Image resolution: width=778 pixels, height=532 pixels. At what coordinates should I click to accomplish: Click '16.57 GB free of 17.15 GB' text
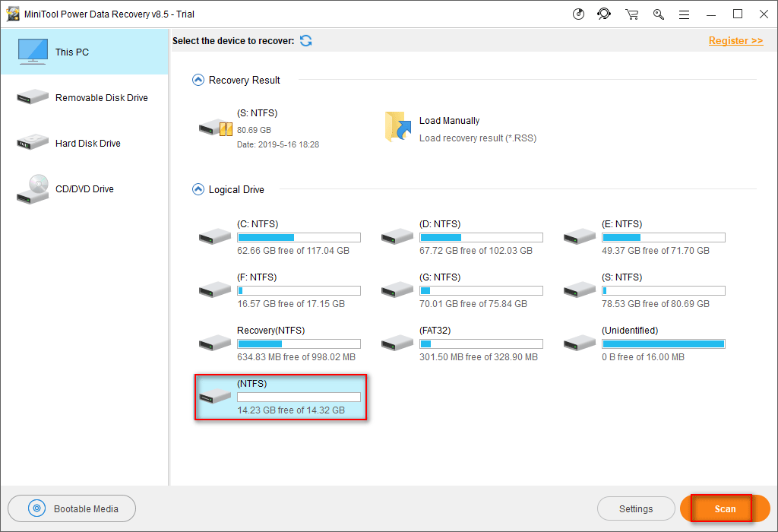point(291,304)
